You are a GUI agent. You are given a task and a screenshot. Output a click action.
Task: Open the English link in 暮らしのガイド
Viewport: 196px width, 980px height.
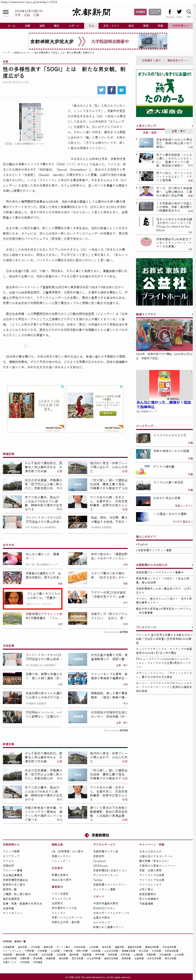(x=143, y=544)
